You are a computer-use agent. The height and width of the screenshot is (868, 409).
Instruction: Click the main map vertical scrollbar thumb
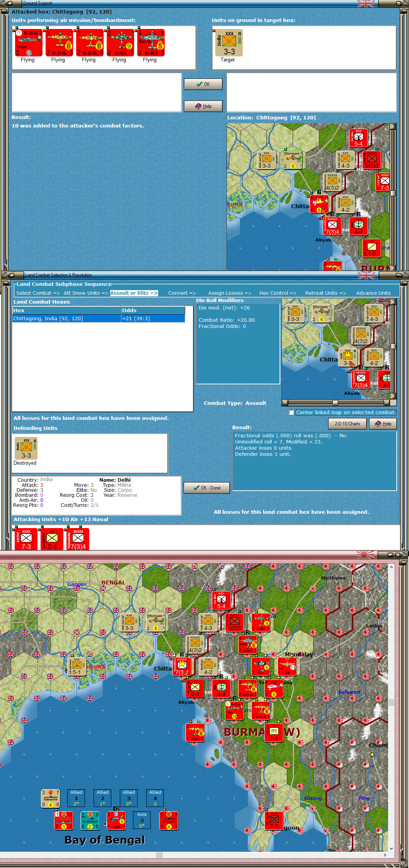click(391, 703)
